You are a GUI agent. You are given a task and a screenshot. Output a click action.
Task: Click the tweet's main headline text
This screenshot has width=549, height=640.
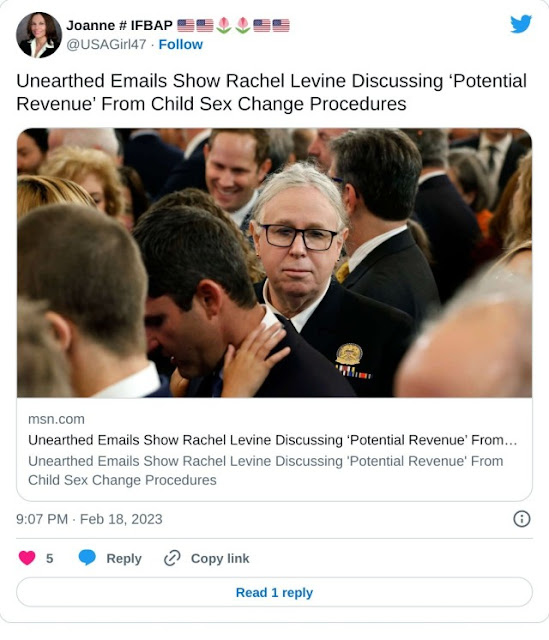271,92
